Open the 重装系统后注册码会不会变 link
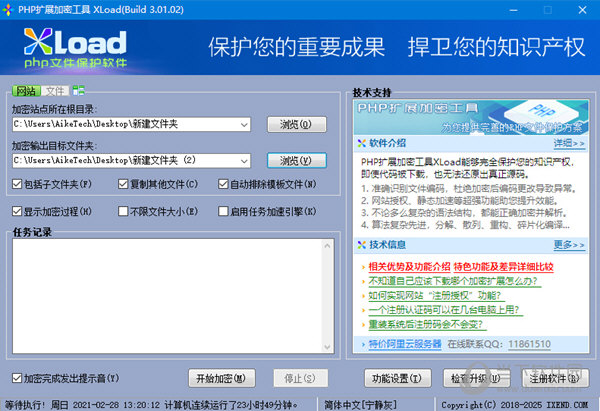 pyautogui.click(x=426, y=325)
